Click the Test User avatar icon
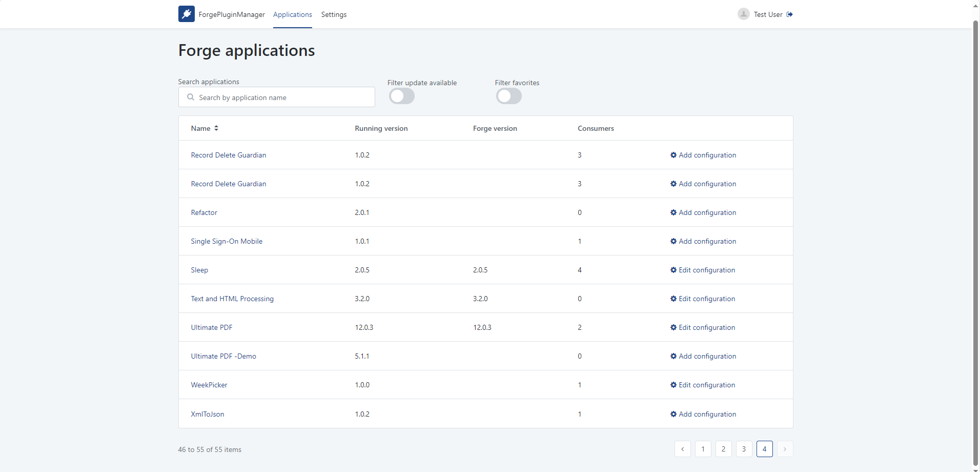980x472 pixels. click(744, 14)
